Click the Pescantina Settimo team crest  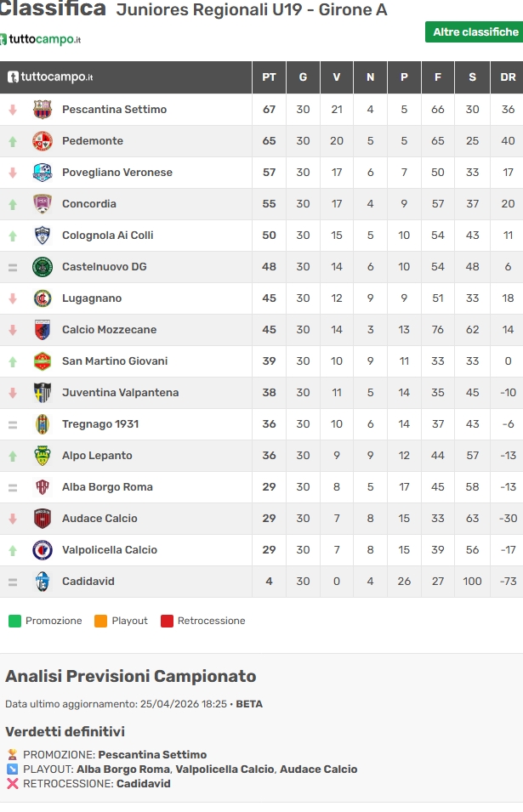click(x=43, y=110)
